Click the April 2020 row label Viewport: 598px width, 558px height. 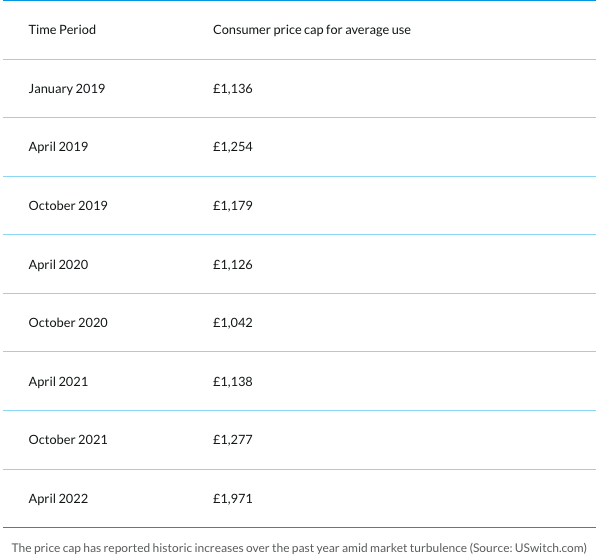58,264
